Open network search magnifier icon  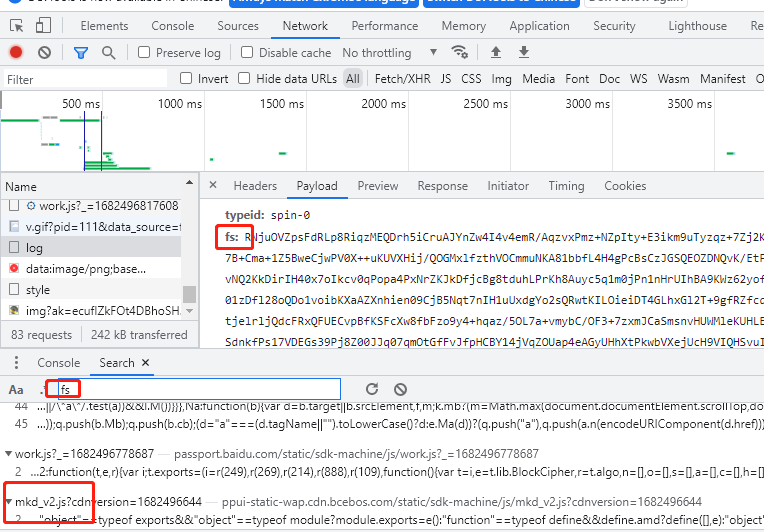click(x=108, y=52)
